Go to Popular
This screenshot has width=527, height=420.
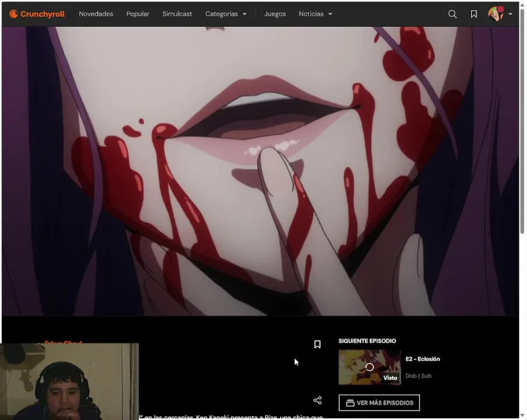coord(138,14)
